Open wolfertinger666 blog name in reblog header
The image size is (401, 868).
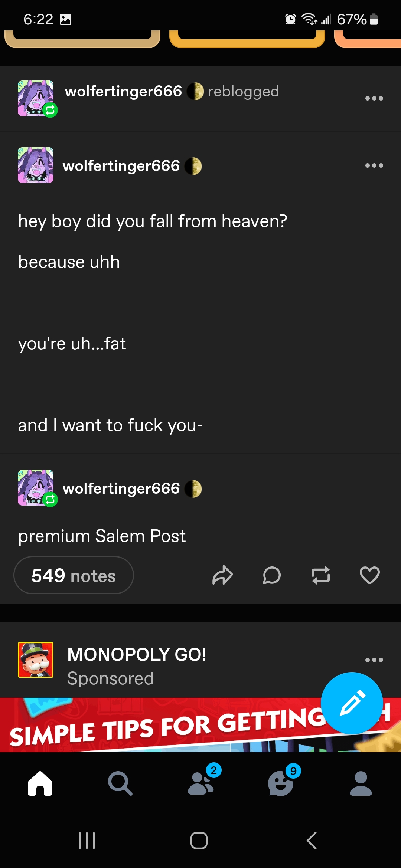tap(123, 91)
